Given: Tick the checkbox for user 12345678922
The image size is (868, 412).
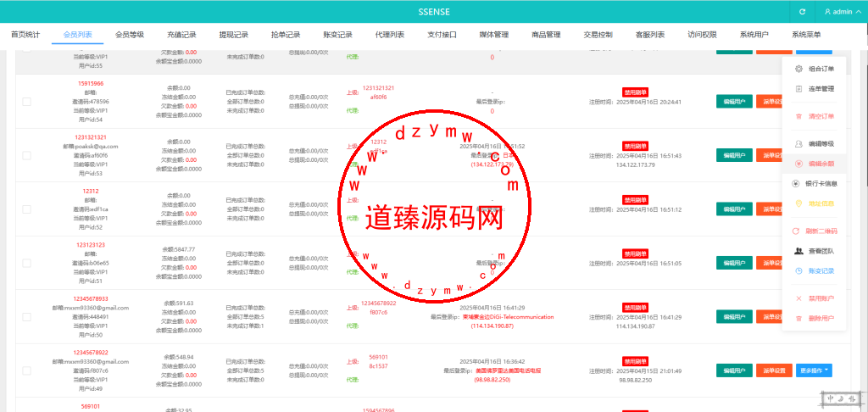Looking at the screenshot, I should click(26, 370).
